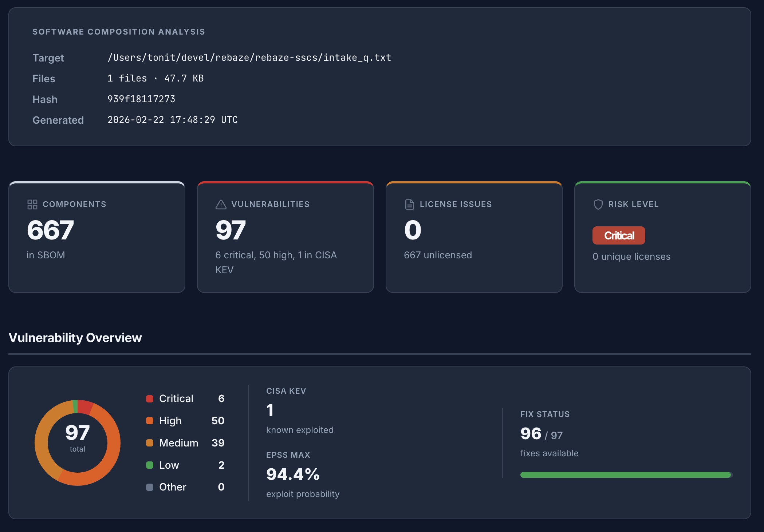
Task: Click the target file path intake_q.txt
Action: [x=249, y=57]
